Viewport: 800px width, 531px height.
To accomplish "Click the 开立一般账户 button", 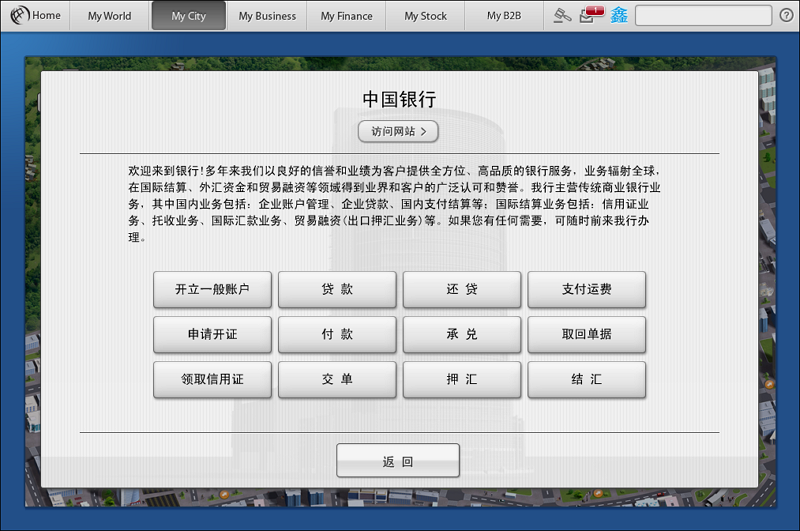I will coord(212,290).
